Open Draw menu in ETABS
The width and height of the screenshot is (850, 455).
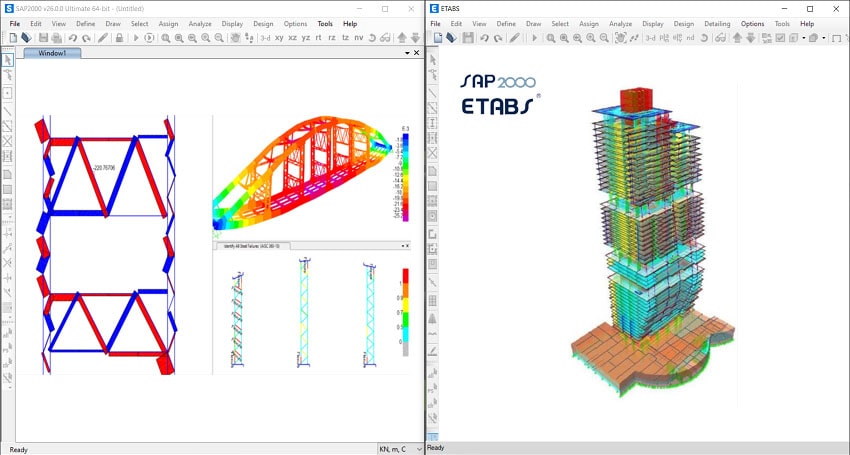pyautogui.click(x=533, y=24)
